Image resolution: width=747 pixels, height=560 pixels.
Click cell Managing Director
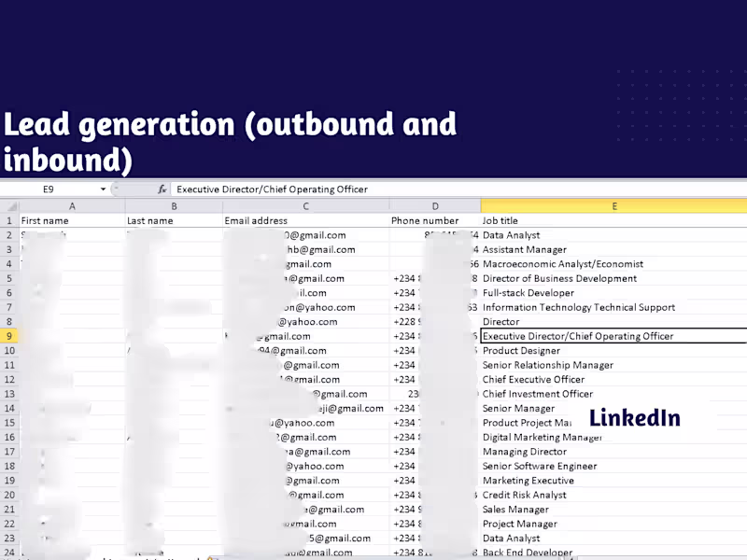[614, 452]
